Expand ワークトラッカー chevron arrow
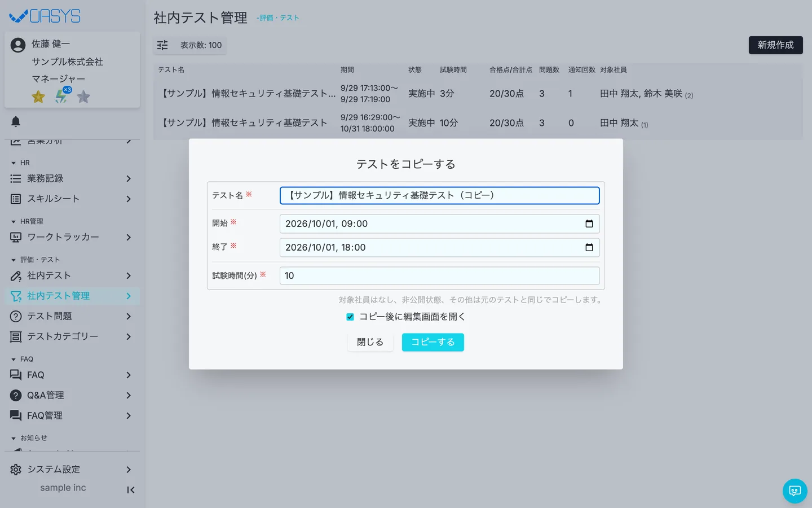 pyautogui.click(x=129, y=237)
